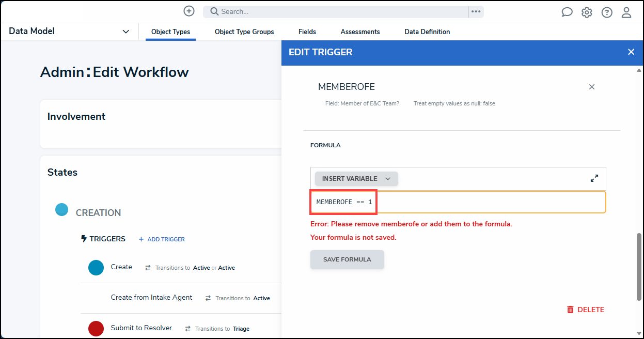Open the help question mark icon

pyautogui.click(x=607, y=12)
